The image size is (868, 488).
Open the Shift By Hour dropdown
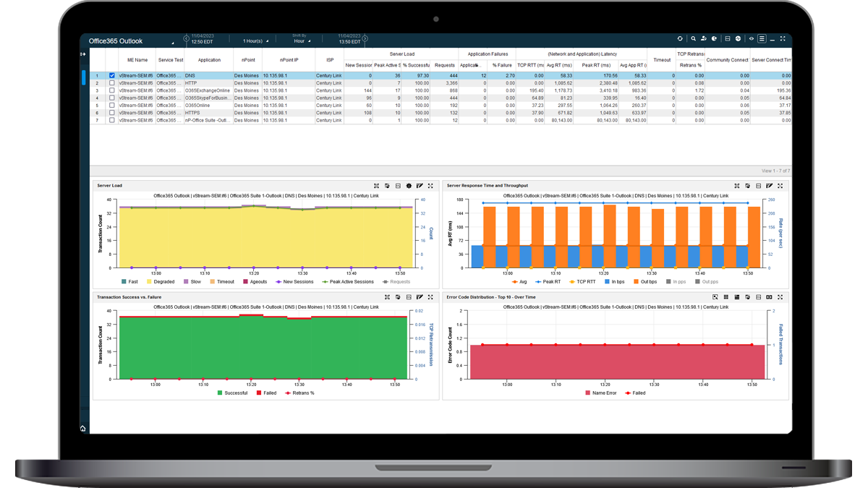coord(302,41)
